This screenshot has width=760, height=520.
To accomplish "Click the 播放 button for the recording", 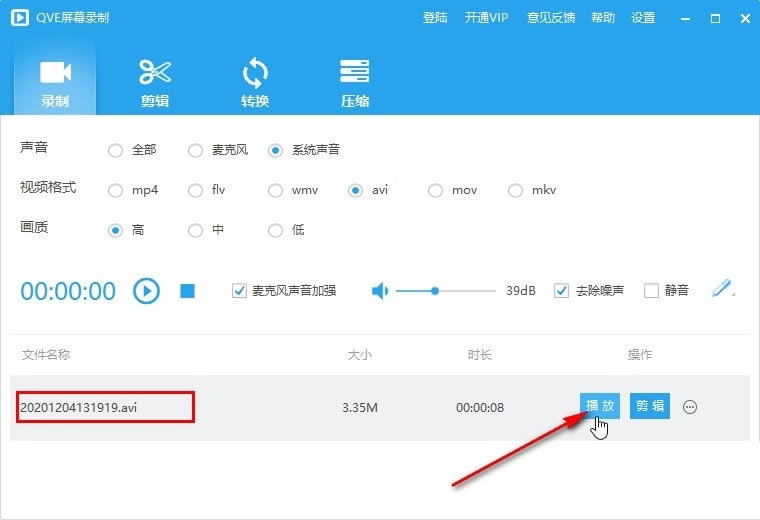I will [600, 406].
